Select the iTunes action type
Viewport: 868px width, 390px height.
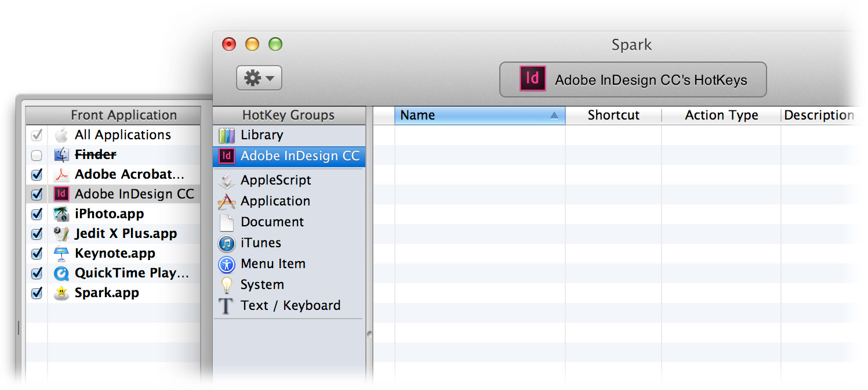coord(261,243)
